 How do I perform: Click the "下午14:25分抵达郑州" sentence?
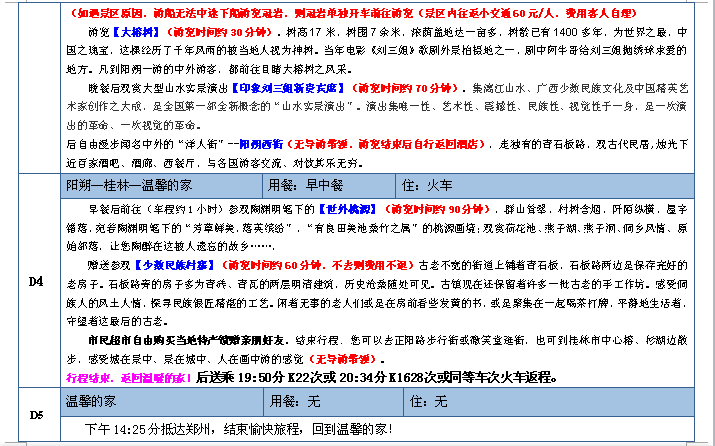point(147,429)
